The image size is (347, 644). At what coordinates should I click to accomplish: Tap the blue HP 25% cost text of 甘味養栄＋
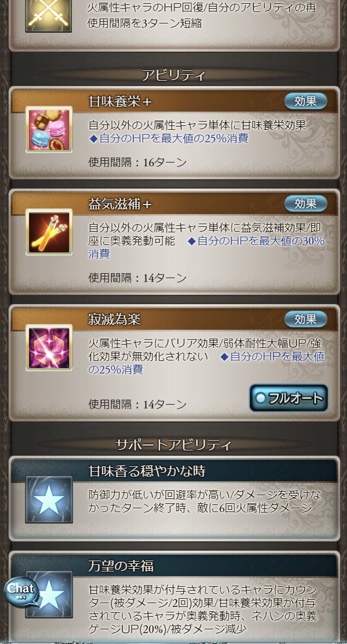[x=168, y=139]
